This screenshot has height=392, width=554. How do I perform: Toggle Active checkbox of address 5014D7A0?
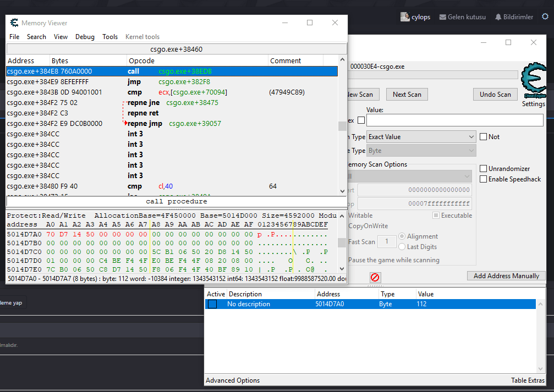[x=212, y=304]
